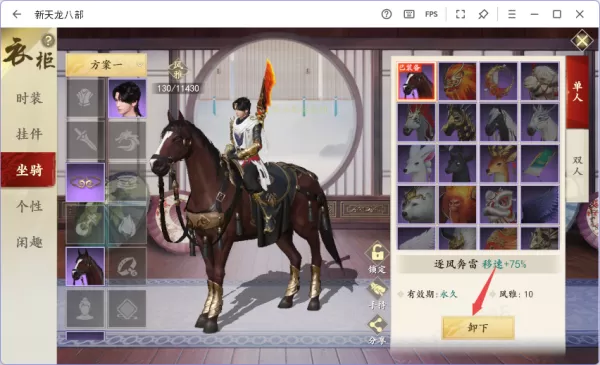Open the help question-mark icon in title bar
600x365 pixels.
coord(386,15)
